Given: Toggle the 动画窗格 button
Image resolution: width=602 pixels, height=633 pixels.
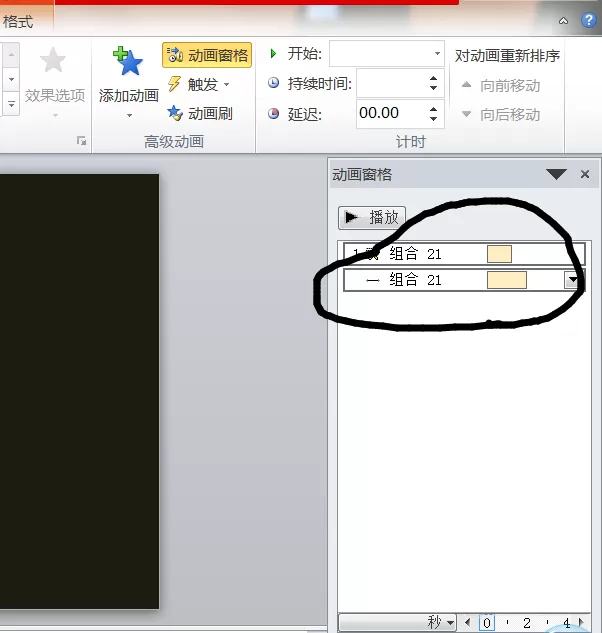Looking at the screenshot, I should (x=207, y=55).
